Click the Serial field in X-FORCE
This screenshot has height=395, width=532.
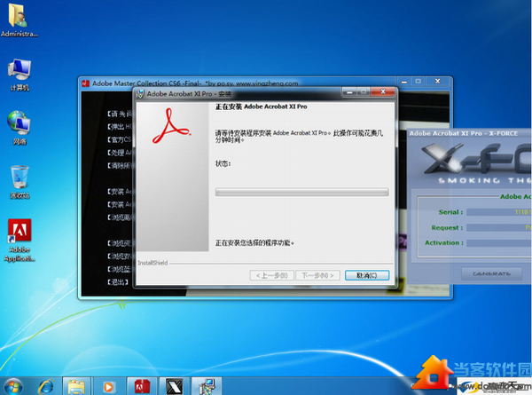(x=498, y=212)
